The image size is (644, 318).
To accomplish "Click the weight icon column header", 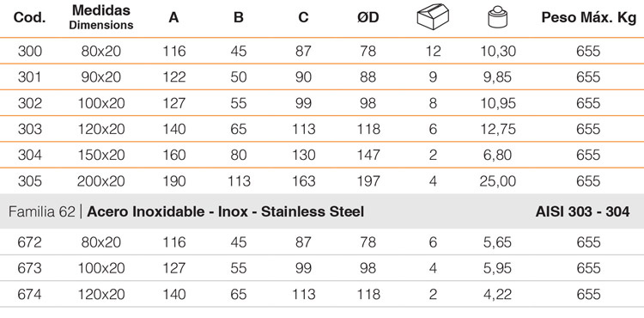I will 497,17.
